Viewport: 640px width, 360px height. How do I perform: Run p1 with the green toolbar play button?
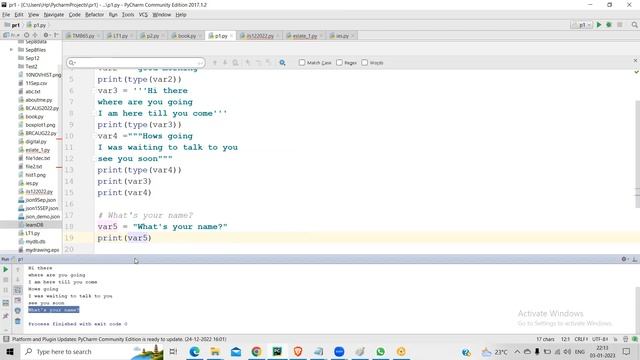[599, 25]
